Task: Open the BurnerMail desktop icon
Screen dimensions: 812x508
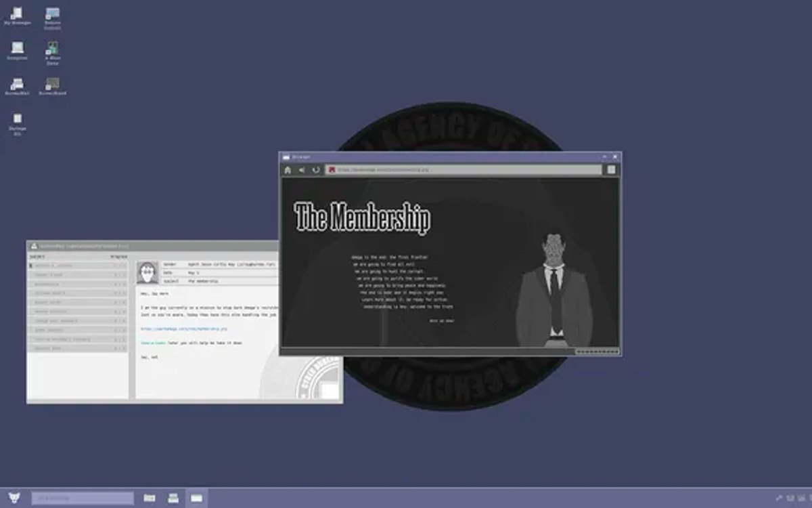Action: click(x=17, y=86)
